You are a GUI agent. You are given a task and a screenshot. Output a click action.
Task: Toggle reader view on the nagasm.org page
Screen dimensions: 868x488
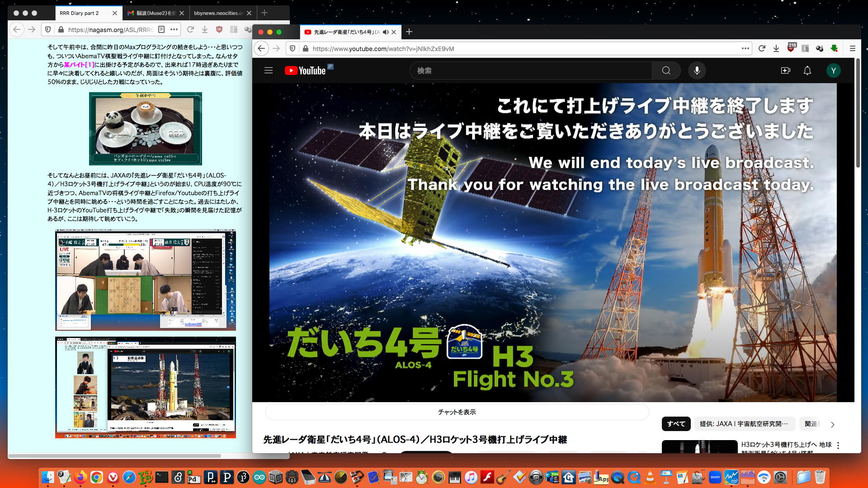[x=161, y=29]
